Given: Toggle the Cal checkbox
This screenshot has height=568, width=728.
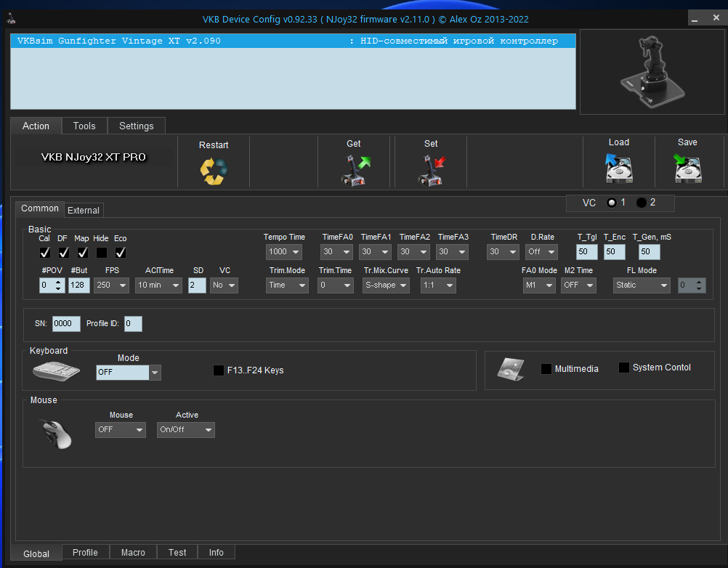Looking at the screenshot, I should pyautogui.click(x=44, y=253).
